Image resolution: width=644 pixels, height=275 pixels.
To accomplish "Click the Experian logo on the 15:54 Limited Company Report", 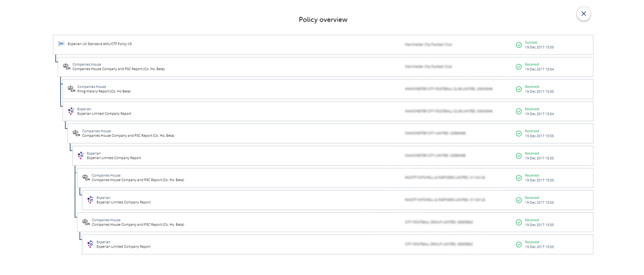I will pos(71,111).
